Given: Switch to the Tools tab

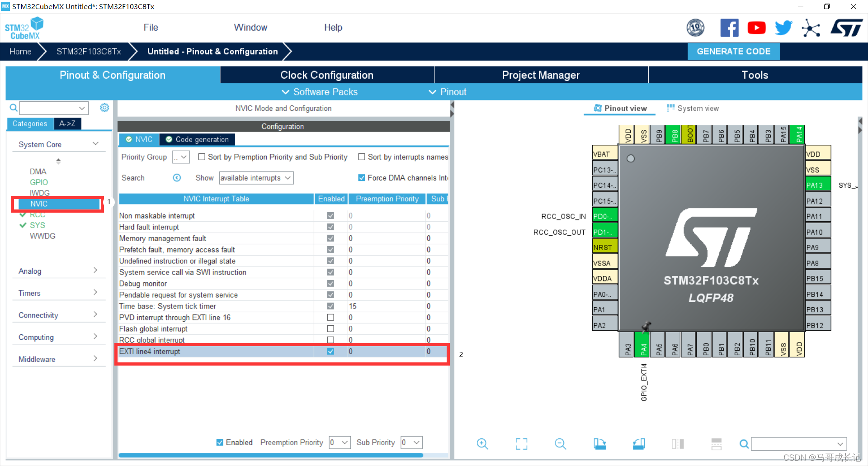Looking at the screenshot, I should pyautogui.click(x=755, y=75).
